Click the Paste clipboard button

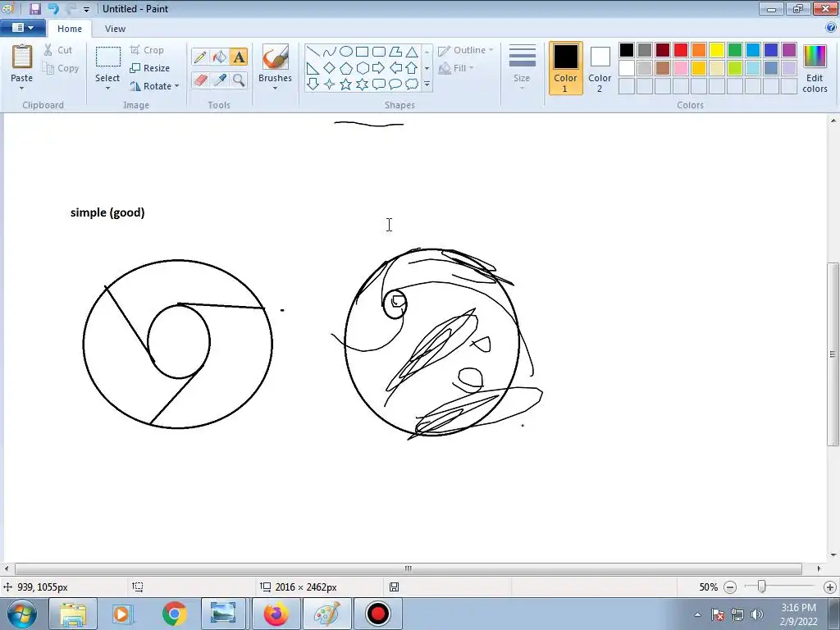click(x=22, y=63)
